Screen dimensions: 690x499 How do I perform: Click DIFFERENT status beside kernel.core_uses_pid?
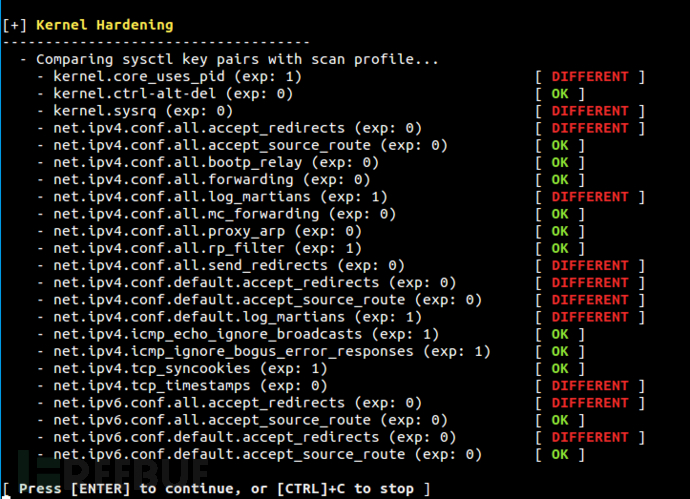point(589,76)
